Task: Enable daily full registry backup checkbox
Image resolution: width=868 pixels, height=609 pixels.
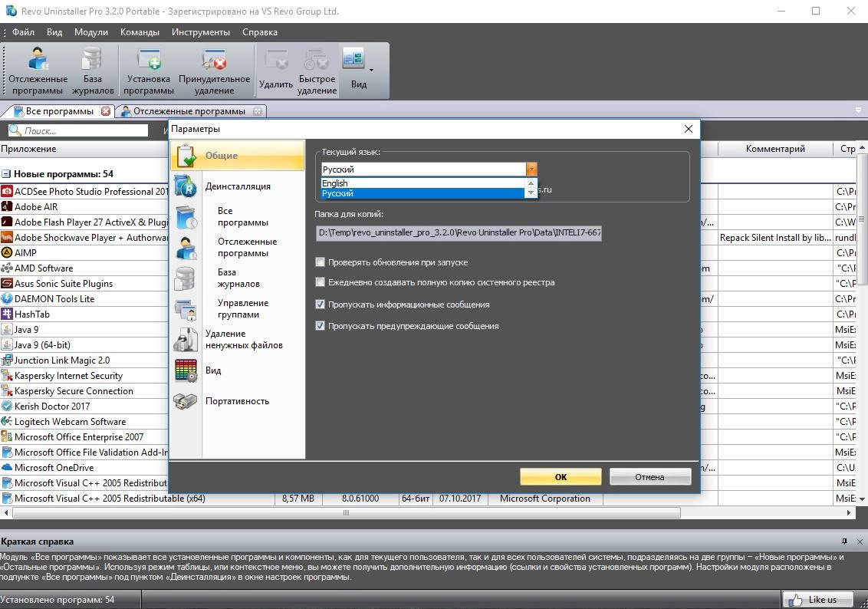Action: 320,282
